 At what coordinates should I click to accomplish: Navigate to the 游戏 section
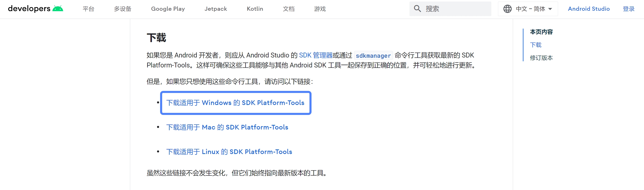[x=320, y=9]
